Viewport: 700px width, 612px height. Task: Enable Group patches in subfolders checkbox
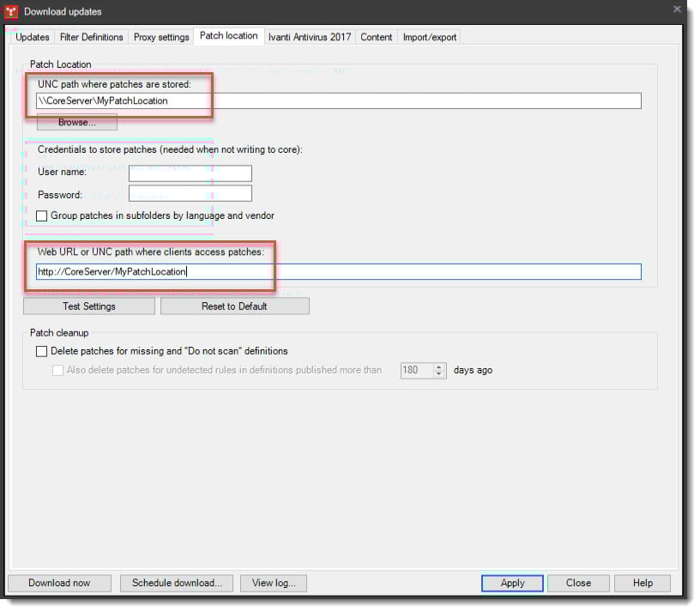(42, 216)
